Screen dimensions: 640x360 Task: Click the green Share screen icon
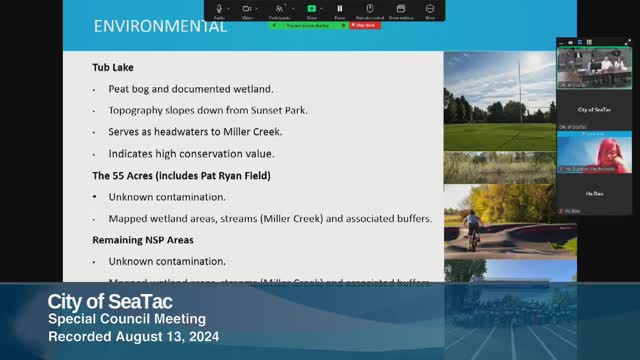312,9
